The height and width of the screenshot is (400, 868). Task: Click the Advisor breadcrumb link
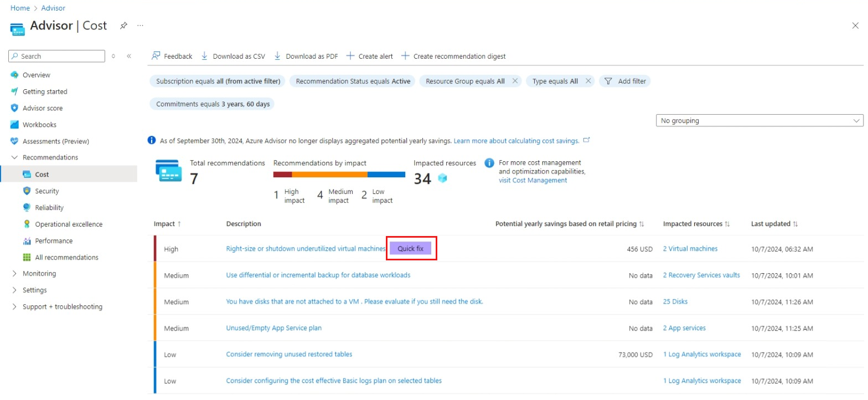coord(53,8)
